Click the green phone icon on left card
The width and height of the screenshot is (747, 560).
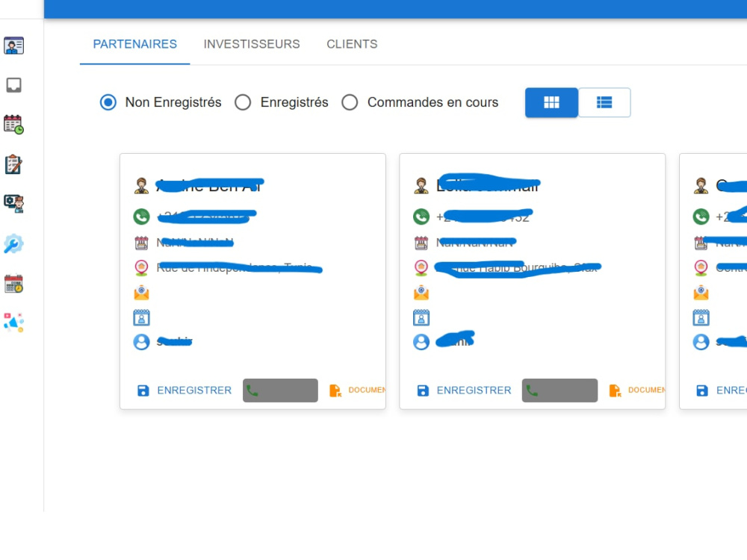141,217
